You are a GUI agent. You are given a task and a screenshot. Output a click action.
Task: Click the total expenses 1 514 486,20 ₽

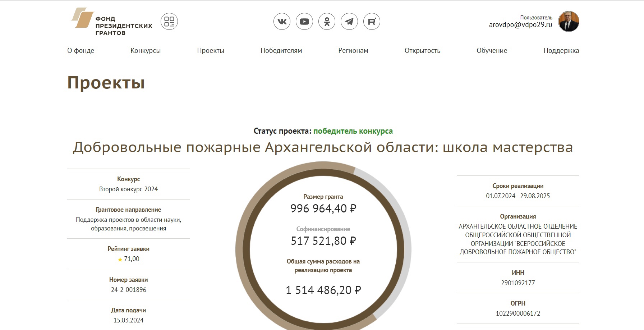click(x=323, y=290)
